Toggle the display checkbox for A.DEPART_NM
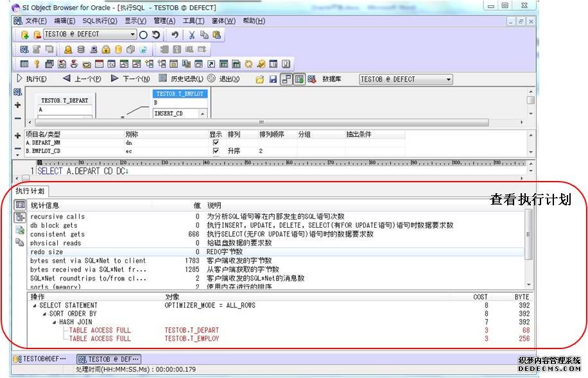This screenshot has height=378, width=588. [x=216, y=142]
